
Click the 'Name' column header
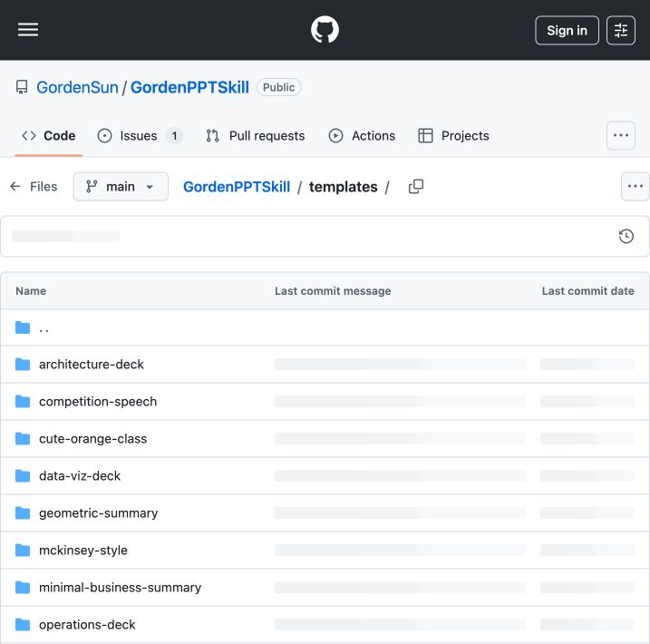[x=31, y=291]
